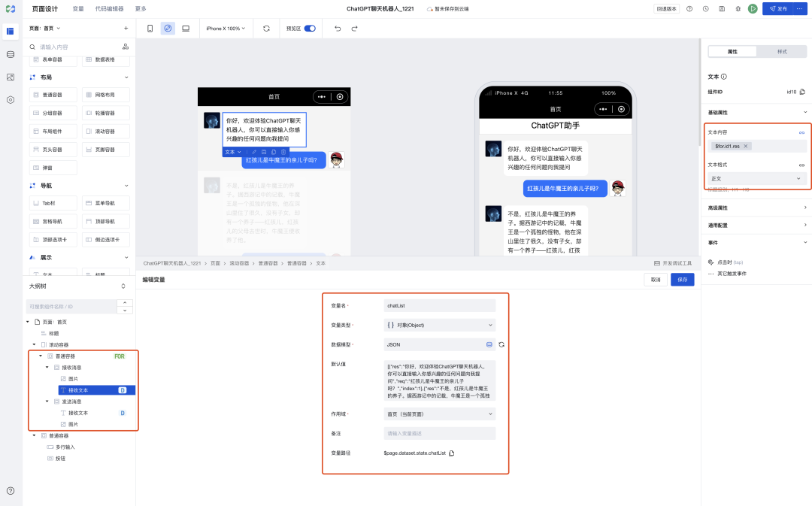The height and width of the screenshot is (506, 812).
Task: Turn off the 预览区 toggle
Action: [x=311, y=28]
